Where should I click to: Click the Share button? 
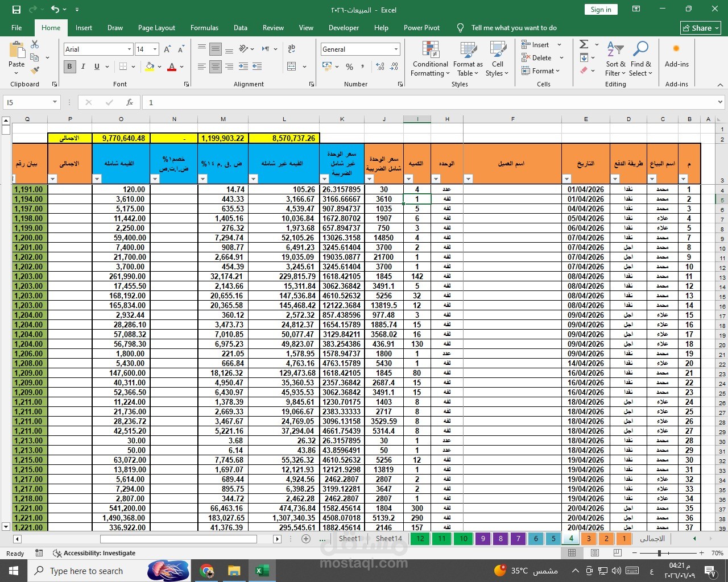pos(701,28)
